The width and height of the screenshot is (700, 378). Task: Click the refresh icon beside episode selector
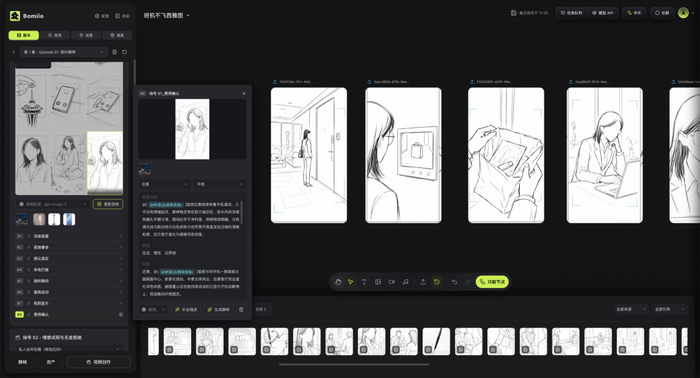click(x=125, y=52)
